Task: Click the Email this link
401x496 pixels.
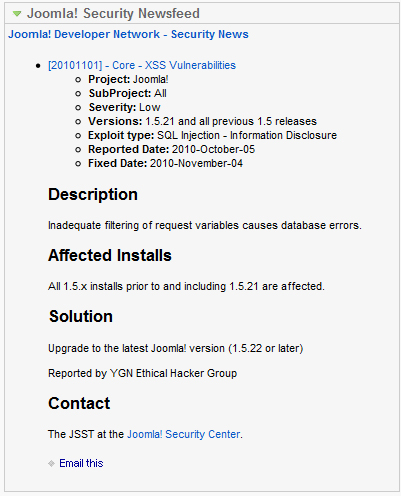Action: click(x=81, y=463)
